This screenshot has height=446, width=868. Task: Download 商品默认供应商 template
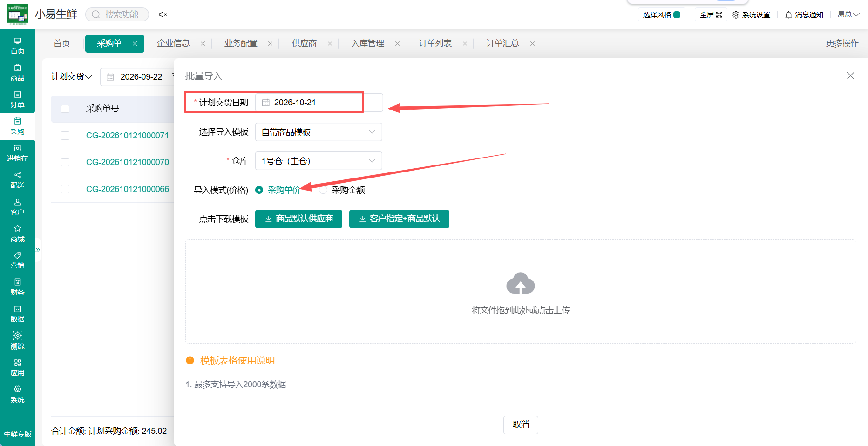(x=298, y=219)
